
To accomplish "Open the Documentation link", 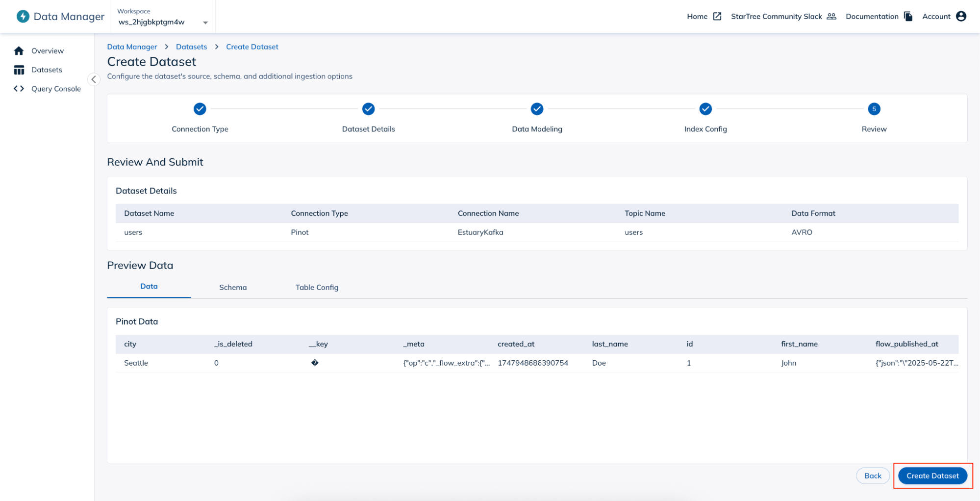I will [x=872, y=16].
